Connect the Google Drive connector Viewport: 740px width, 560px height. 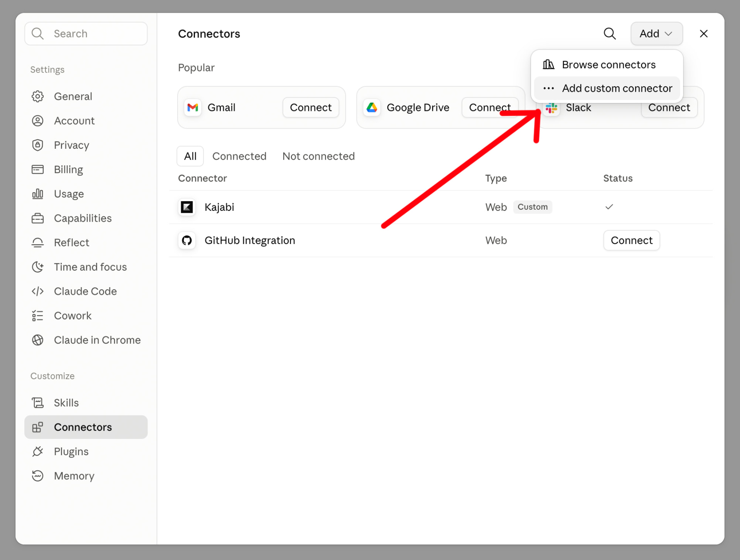(490, 108)
